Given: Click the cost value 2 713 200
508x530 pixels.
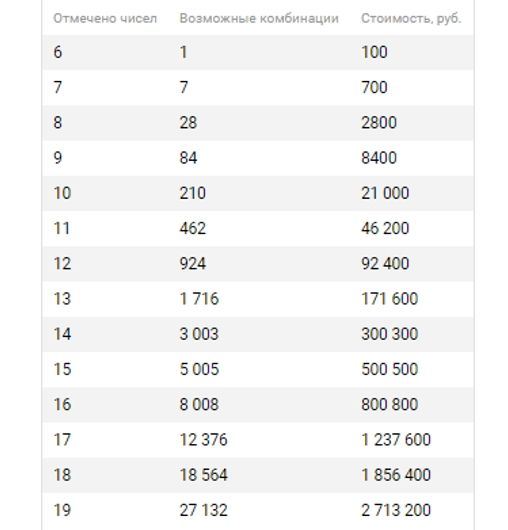Looking at the screenshot, I should [396, 510].
